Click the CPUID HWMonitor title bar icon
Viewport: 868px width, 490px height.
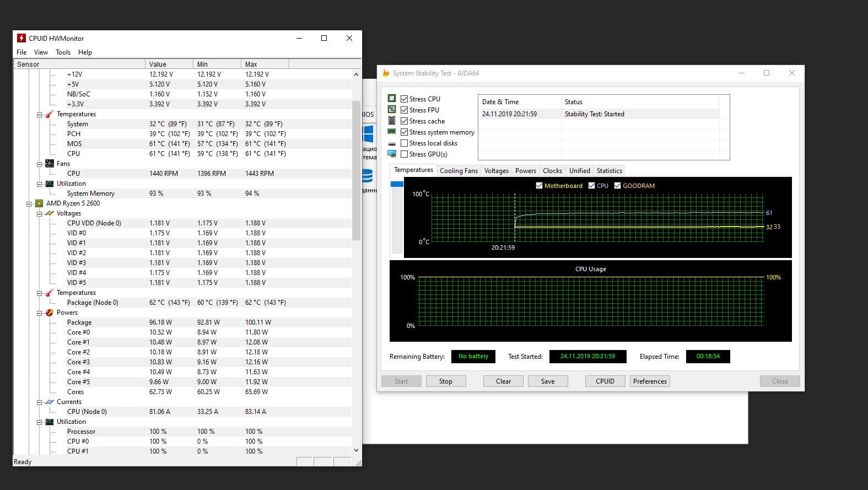click(21, 38)
